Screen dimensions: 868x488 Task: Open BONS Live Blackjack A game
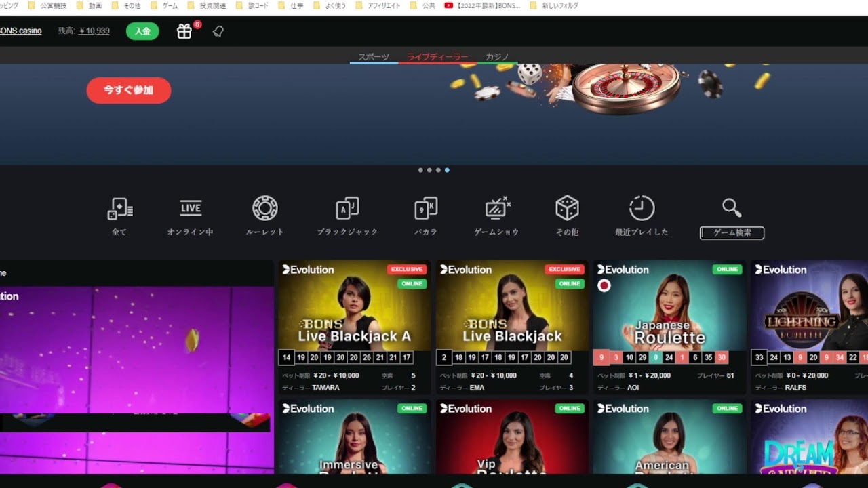point(355,327)
